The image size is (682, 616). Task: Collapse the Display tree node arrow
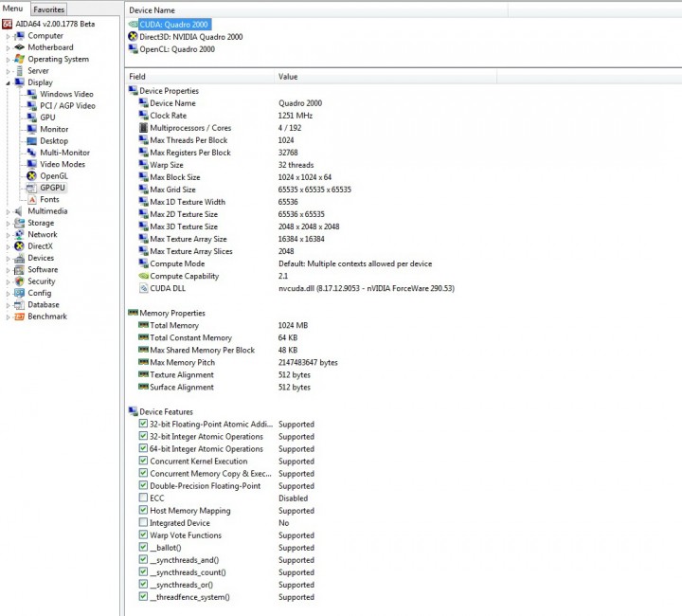click(x=8, y=83)
